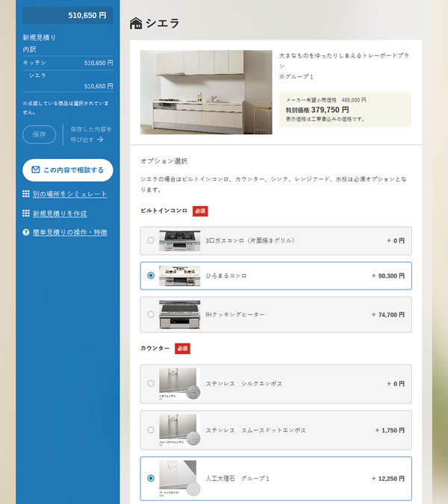
Task: Click the 必須 badge beside カウンター
Action: (182, 349)
